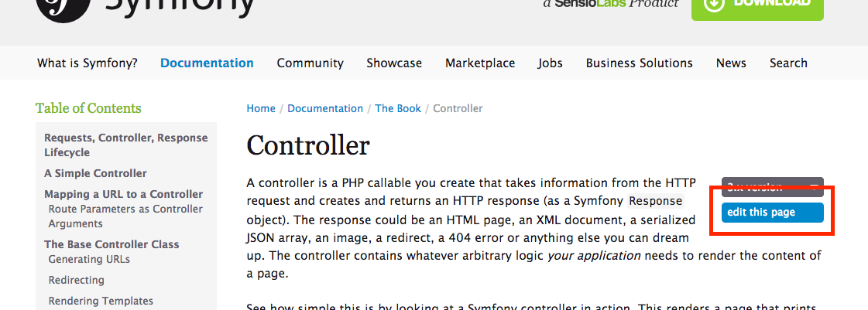
Task: Jump to Route Parameters as Controller Arguments
Action: 125,216
